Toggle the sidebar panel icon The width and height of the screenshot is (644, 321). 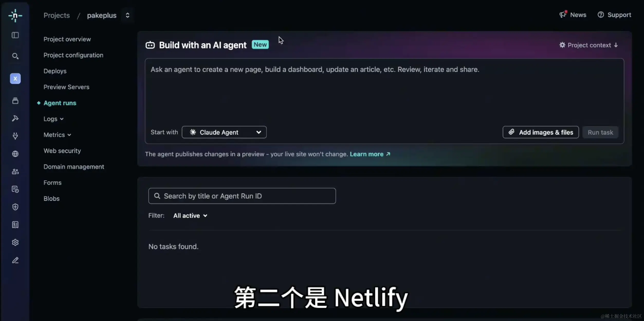tap(15, 35)
